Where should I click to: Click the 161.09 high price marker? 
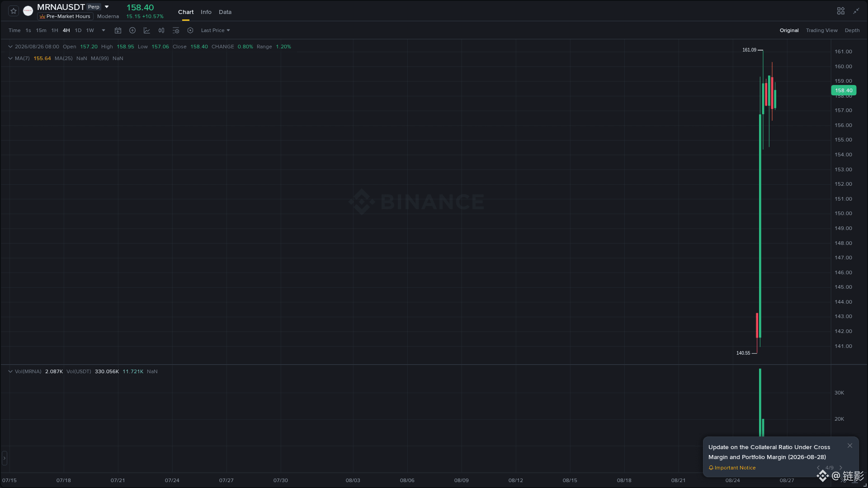749,50
